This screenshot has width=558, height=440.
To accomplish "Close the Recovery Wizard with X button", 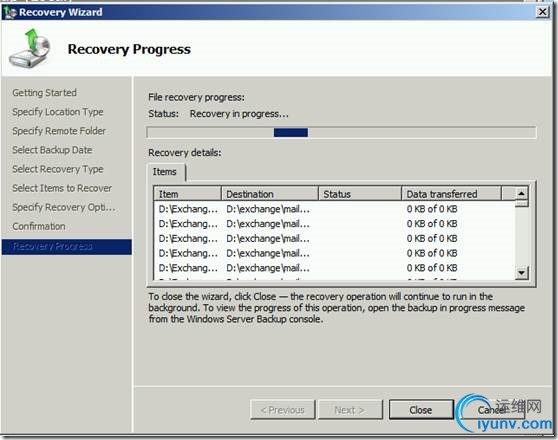I will pyautogui.click(x=542, y=12).
